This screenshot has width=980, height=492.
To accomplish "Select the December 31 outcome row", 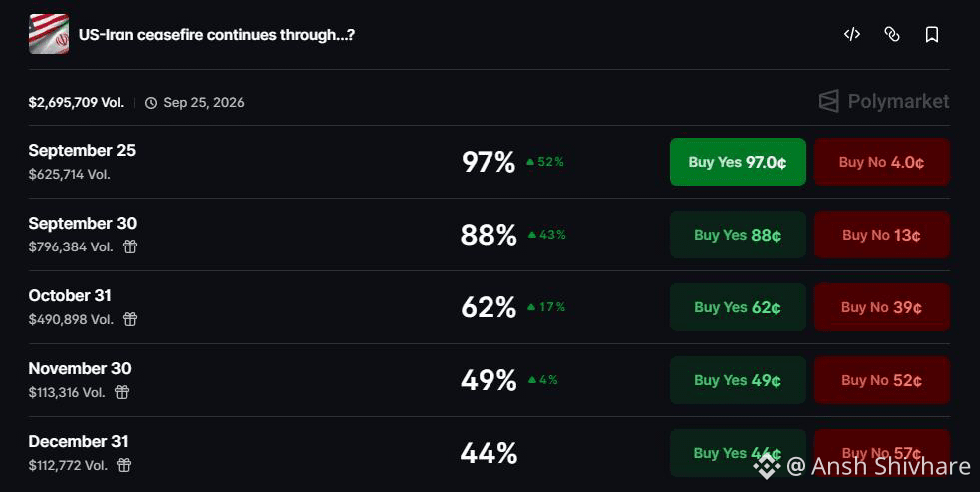I will pos(490,453).
